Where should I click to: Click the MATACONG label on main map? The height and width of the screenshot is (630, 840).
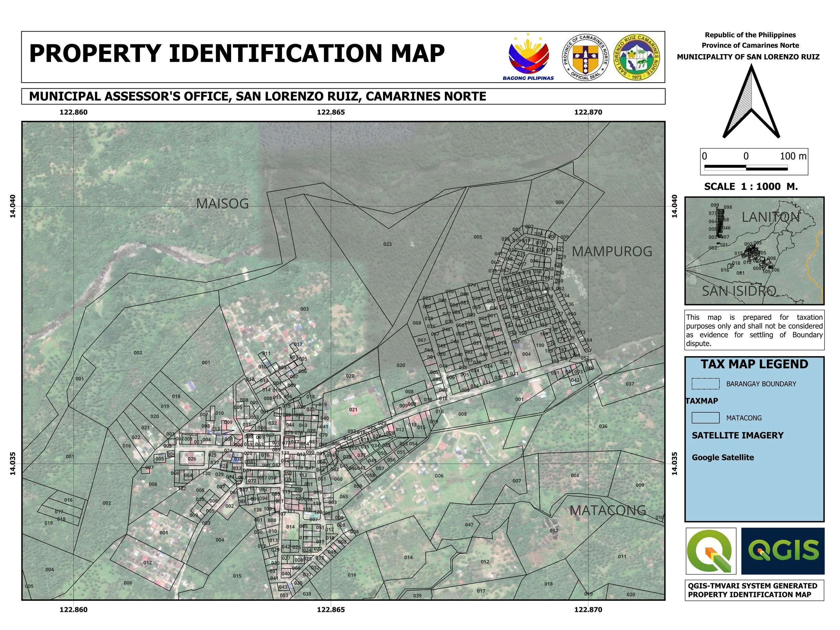(x=607, y=510)
